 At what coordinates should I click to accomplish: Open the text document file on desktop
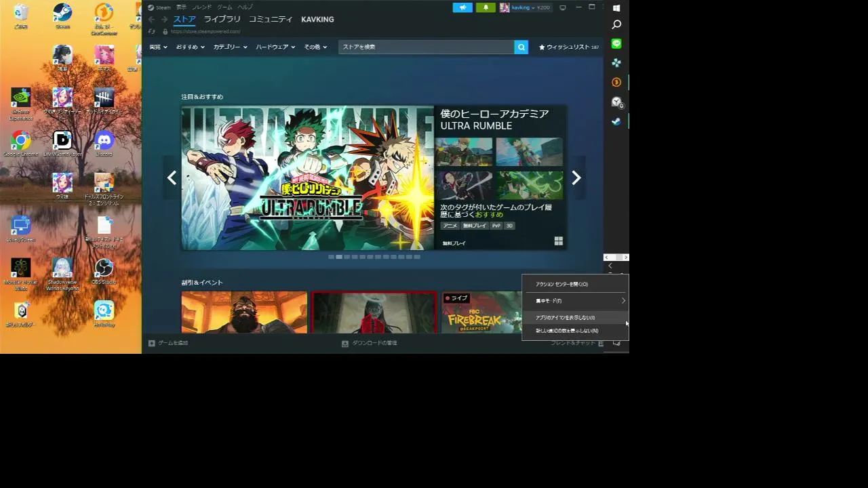point(104,232)
